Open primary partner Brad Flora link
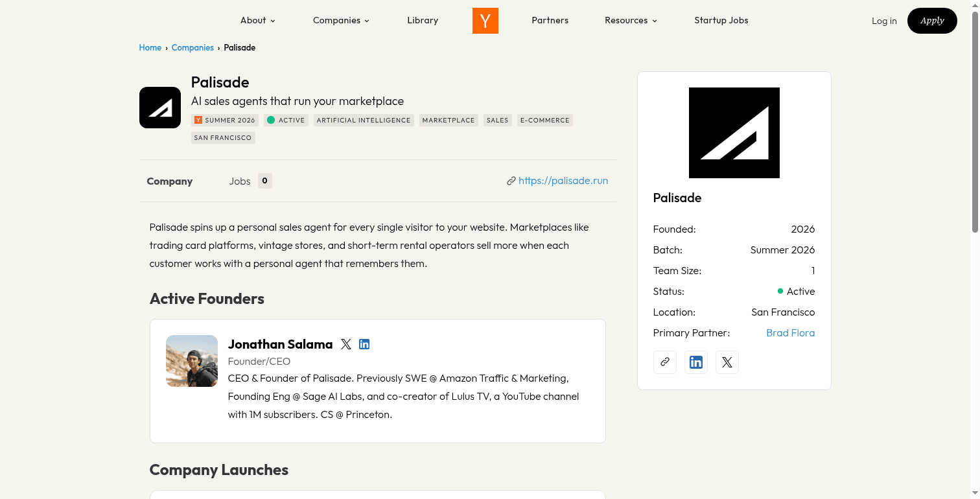The width and height of the screenshot is (980, 499). click(x=791, y=332)
